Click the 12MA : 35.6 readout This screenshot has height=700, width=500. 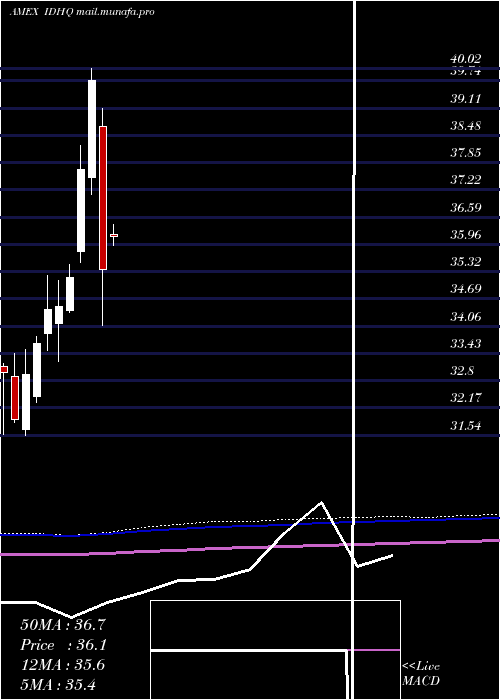[x=62, y=665]
